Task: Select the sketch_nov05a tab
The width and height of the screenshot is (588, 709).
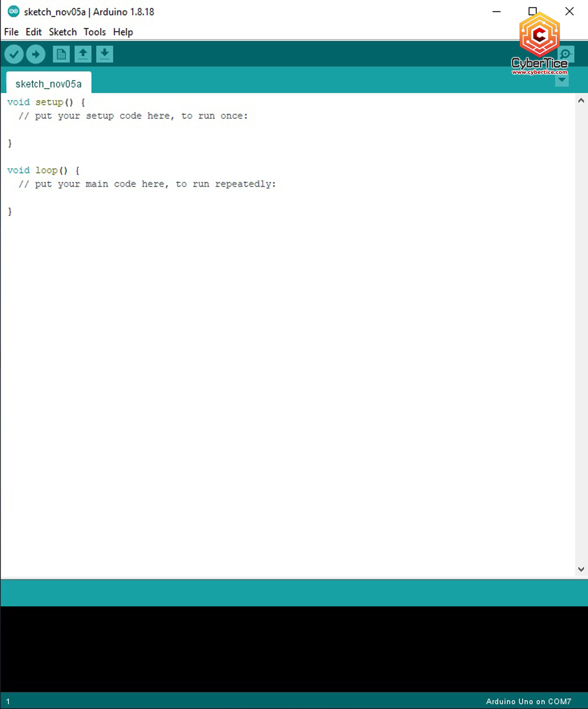Action: (x=49, y=84)
